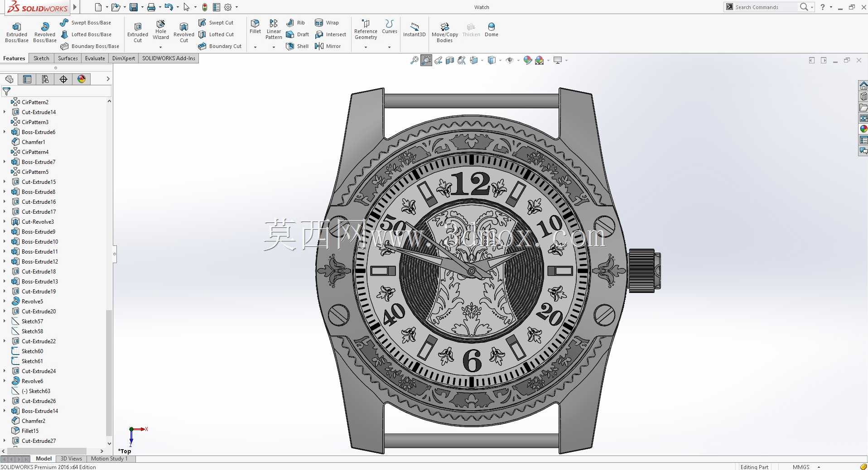868x470 pixels.
Task: Open Reference Geometry tools
Action: click(366, 30)
